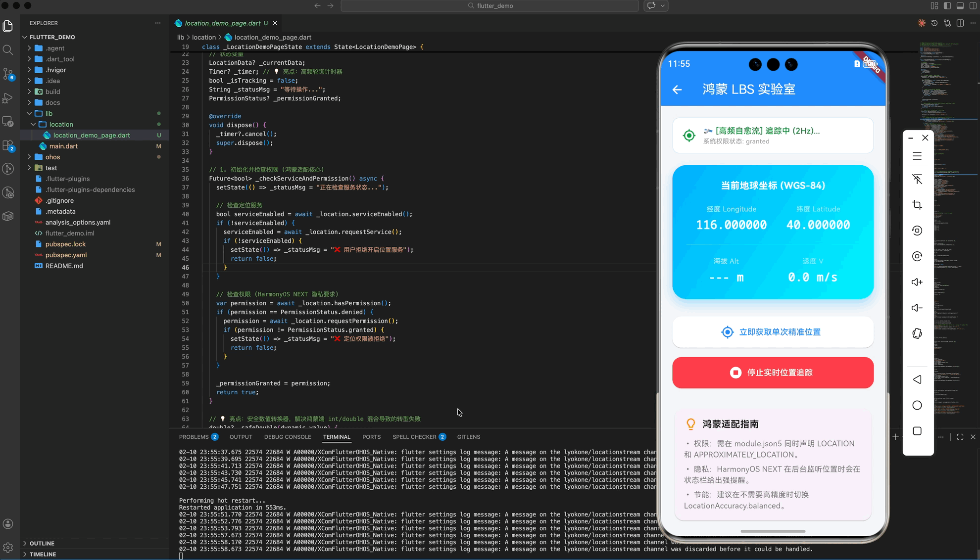Viewport: 980px width, 560px height.
Task: Open the Search view in activity bar
Action: click(x=8, y=50)
